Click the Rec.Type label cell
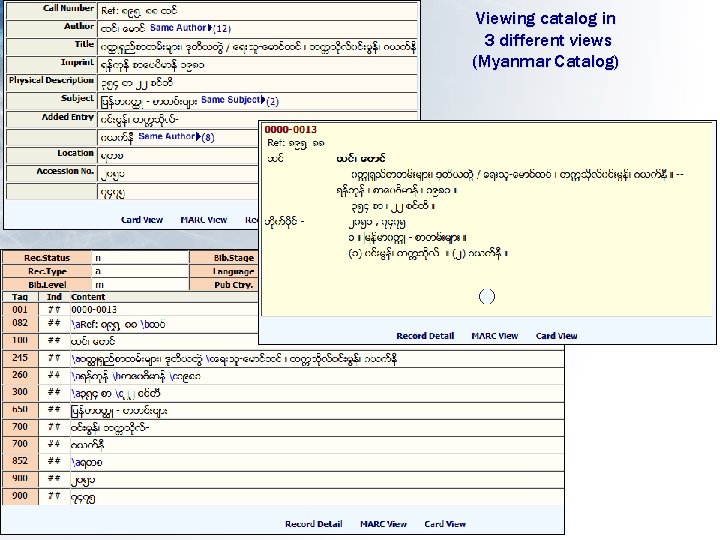720x540 pixels. click(47, 271)
